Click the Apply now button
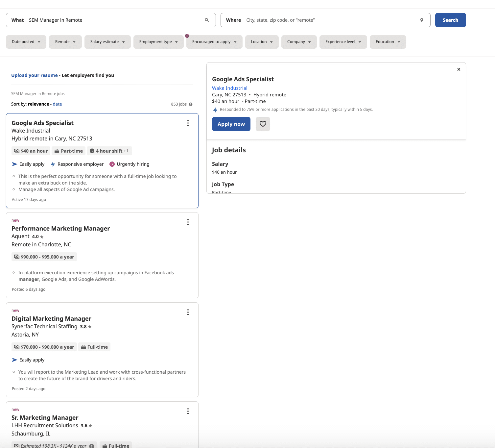 231,124
